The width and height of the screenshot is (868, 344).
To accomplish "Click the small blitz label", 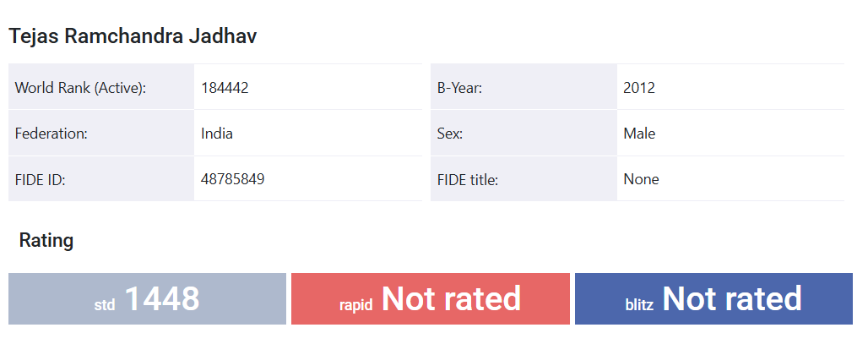I will point(639,304).
